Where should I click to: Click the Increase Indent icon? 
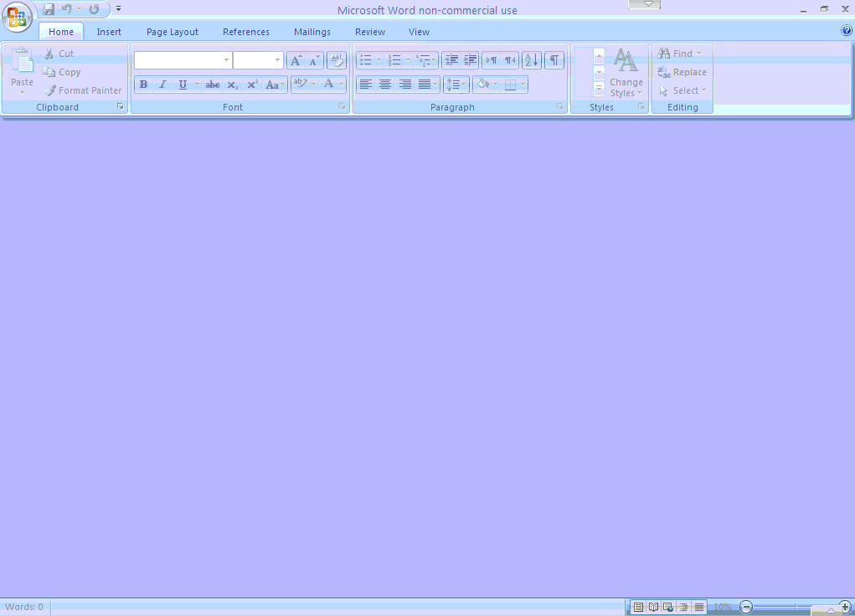tap(470, 60)
